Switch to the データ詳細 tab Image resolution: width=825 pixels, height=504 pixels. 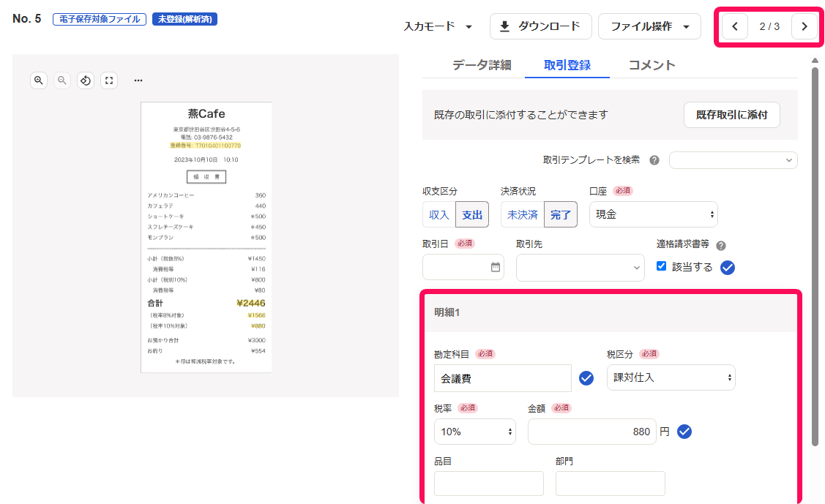[482, 65]
